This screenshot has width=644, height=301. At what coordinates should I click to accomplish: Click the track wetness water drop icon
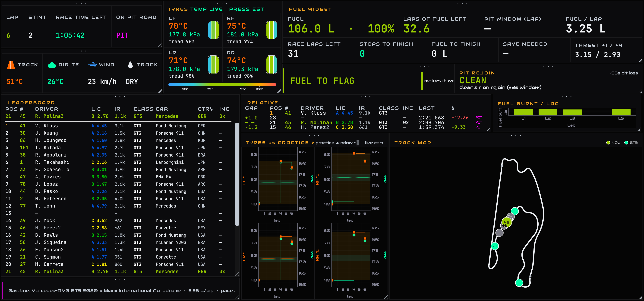tap(130, 65)
